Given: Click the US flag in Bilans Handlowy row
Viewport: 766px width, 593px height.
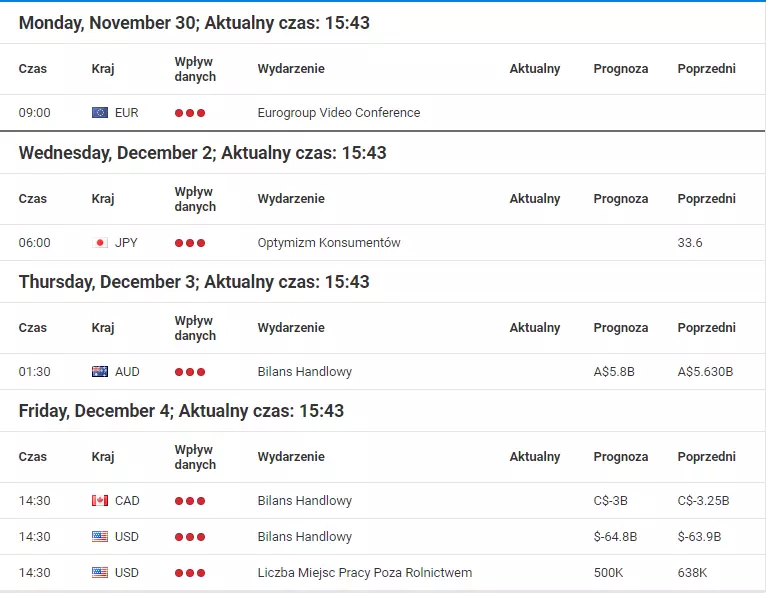Looking at the screenshot, I should [x=100, y=537].
